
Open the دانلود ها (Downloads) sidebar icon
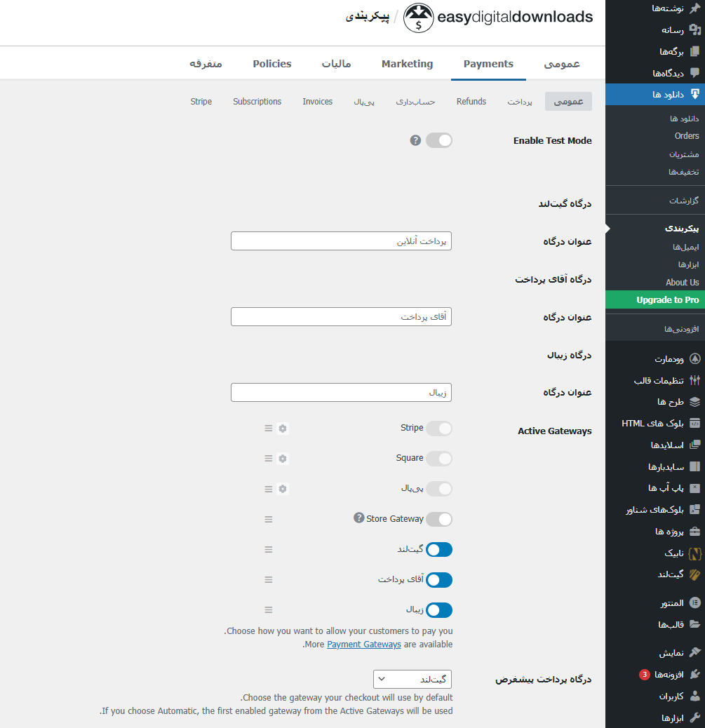click(x=695, y=94)
